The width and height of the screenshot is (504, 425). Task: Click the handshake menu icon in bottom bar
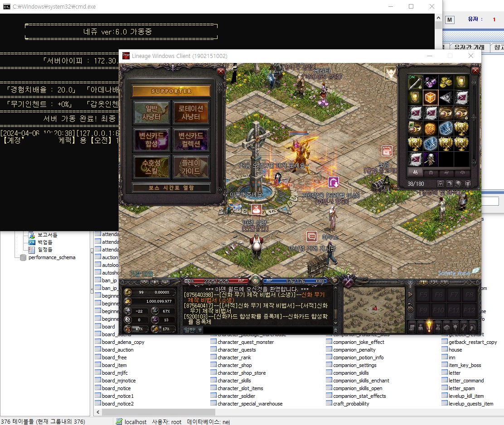[446, 327]
